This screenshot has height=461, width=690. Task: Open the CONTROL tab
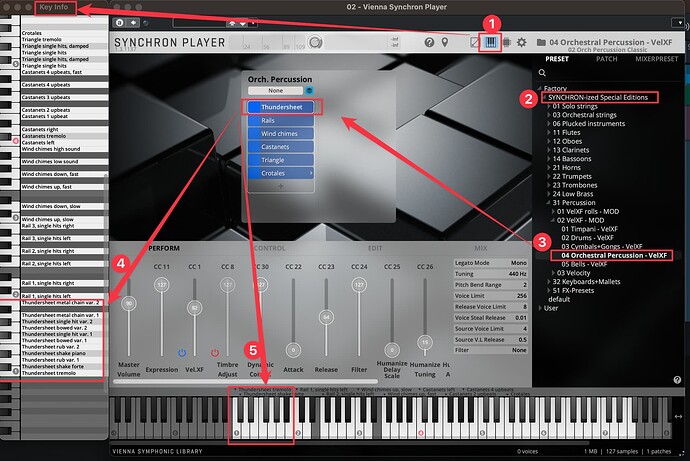pyautogui.click(x=269, y=248)
